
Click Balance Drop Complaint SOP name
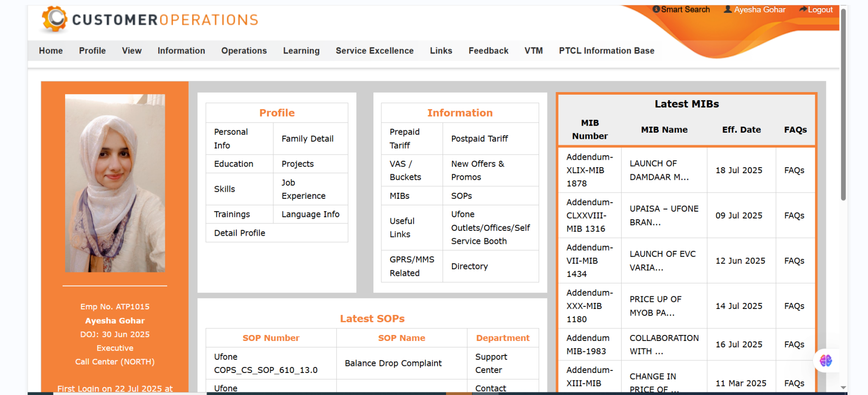pos(393,363)
